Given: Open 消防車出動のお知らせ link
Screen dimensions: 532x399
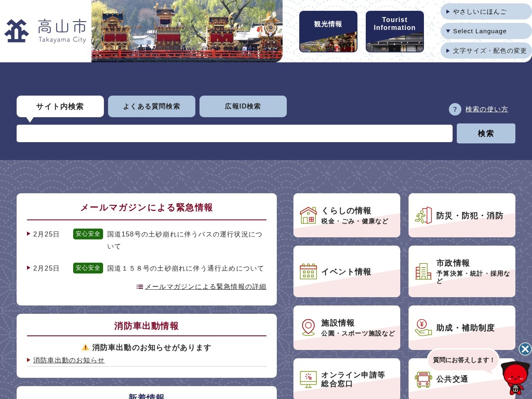Looking at the screenshot, I should pos(69,360).
